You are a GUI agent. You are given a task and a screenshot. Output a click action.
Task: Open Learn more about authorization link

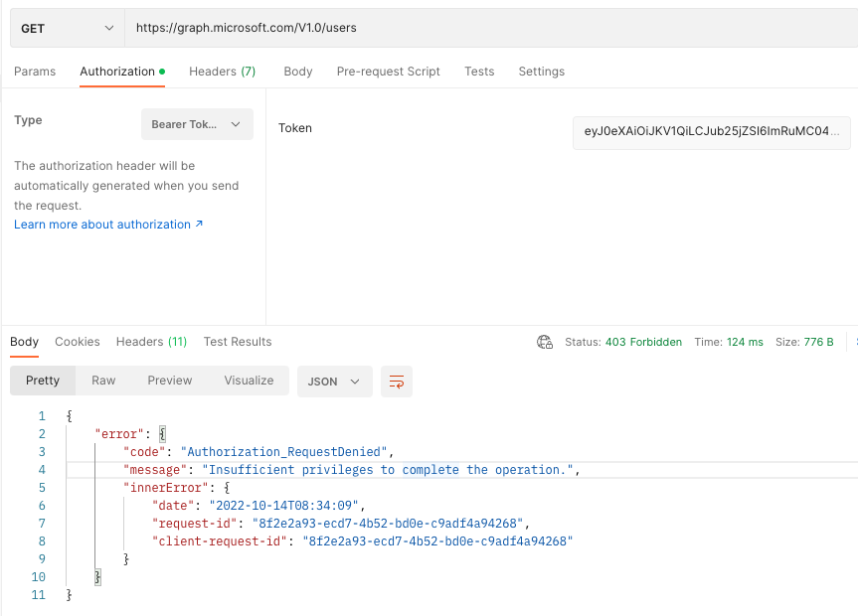point(108,225)
